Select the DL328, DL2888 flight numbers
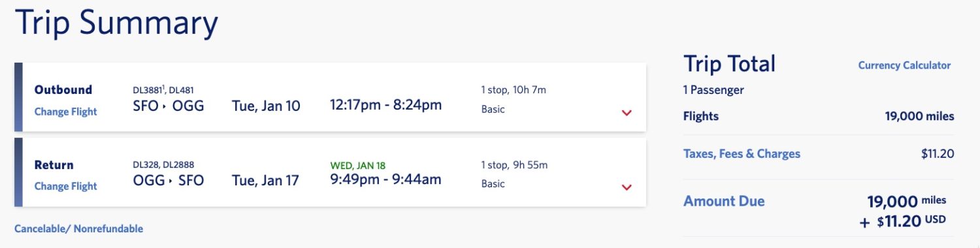The height and width of the screenshot is (248, 980). (x=163, y=164)
